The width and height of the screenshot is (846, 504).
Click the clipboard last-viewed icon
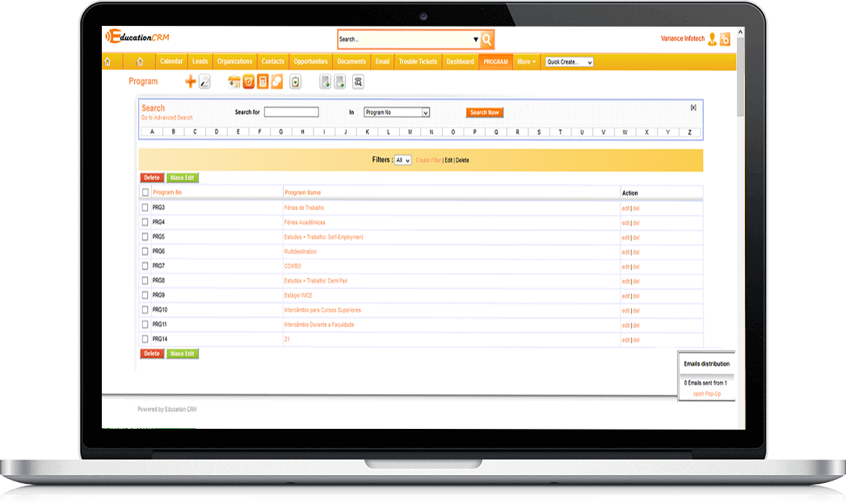295,82
